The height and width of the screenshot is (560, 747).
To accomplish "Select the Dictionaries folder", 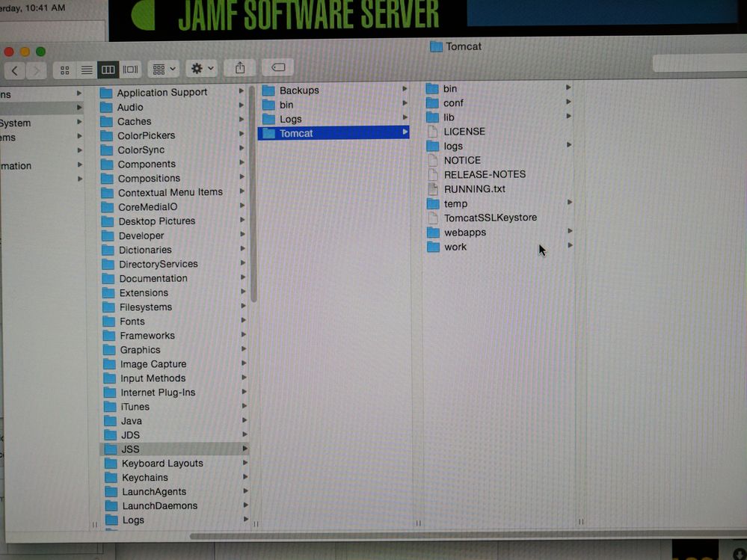I will (x=145, y=250).
